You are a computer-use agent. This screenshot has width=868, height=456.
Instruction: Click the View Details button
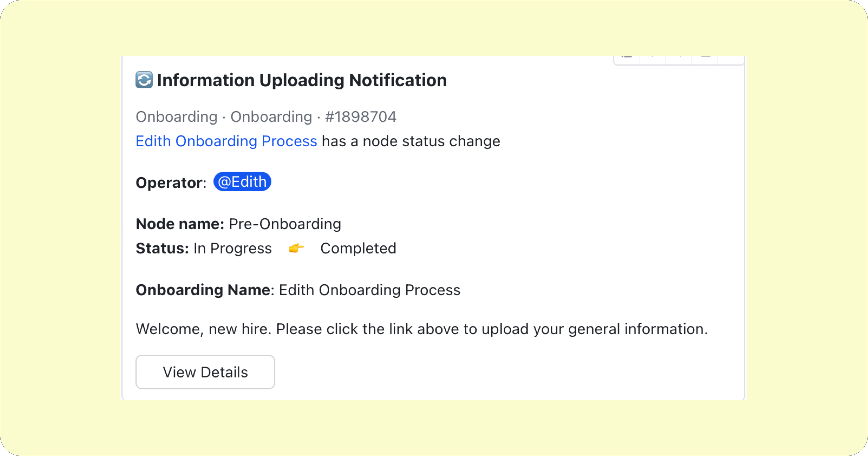[x=205, y=372]
